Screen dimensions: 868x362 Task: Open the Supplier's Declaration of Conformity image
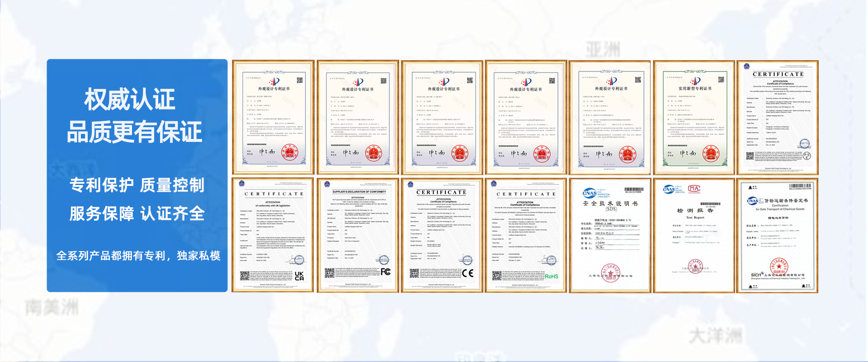point(357,235)
